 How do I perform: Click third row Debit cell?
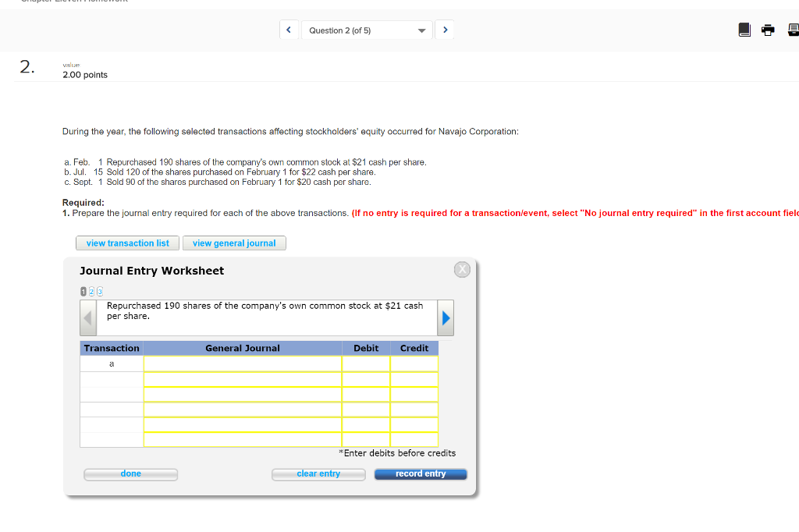(367, 395)
